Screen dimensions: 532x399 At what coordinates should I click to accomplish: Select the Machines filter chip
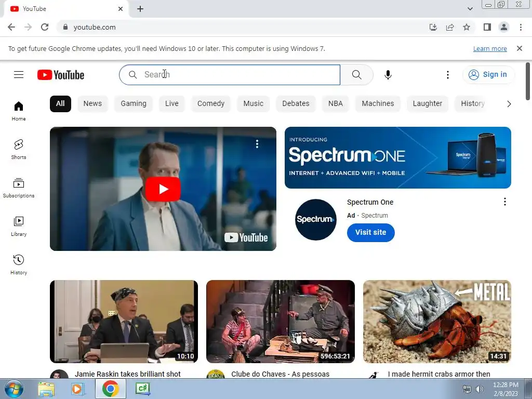(378, 104)
